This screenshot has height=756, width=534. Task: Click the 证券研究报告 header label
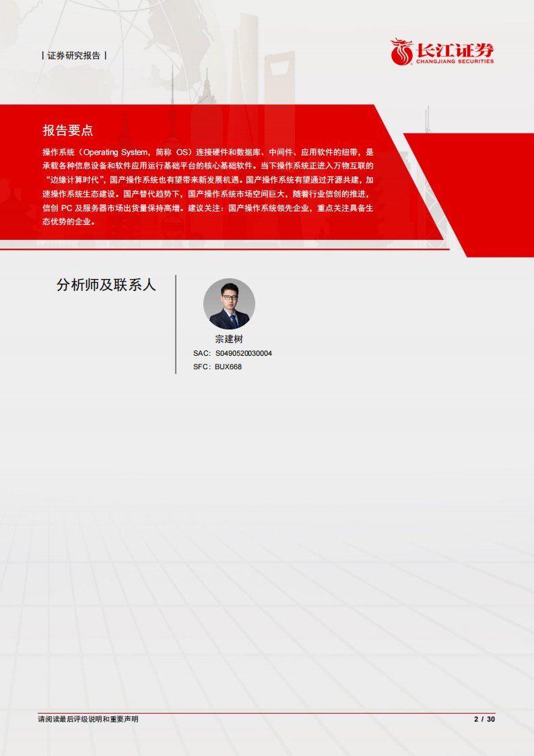pyautogui.click(x=74, y=56)
